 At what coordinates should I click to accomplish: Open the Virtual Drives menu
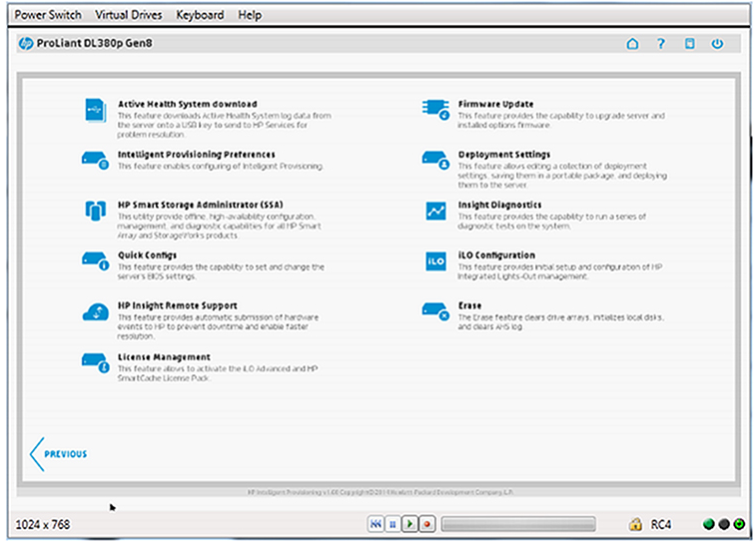pos(128,15)
